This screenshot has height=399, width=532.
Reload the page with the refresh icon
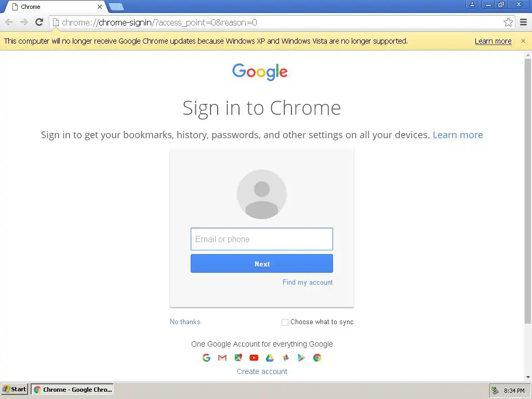point(39,22)
